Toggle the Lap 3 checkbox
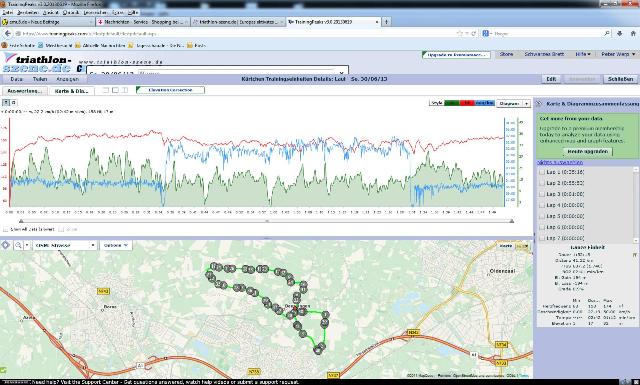Screen dimensions: 640x385 click(x=542, y=194)
